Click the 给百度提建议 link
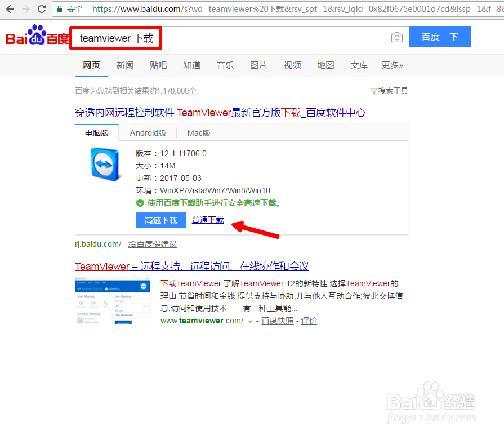The image size is (504, 435). pyautogui.click(x=153, y=245)
